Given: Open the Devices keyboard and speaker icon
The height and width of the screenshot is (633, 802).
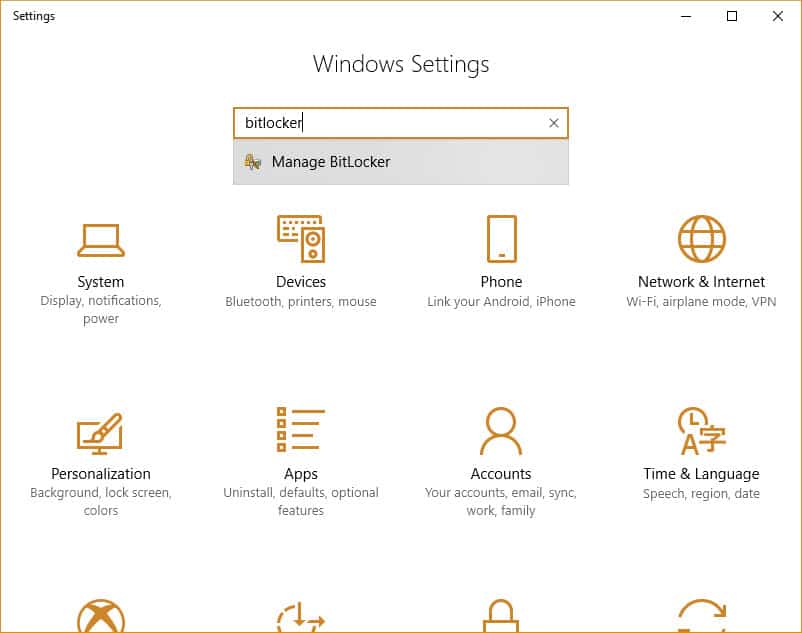Looking at the screenshot, I should (301, 239).
